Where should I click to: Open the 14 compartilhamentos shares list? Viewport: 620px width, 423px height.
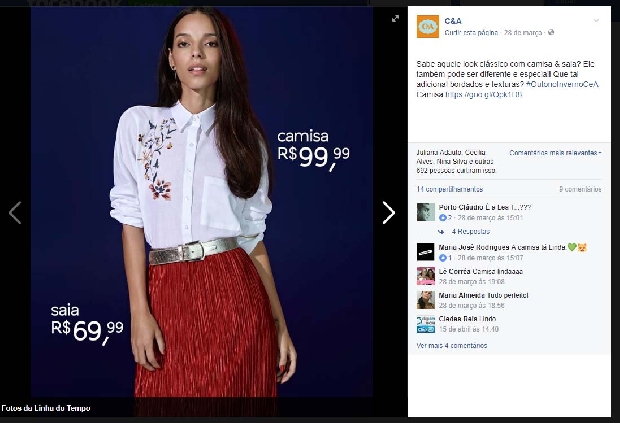click(450, 189)
